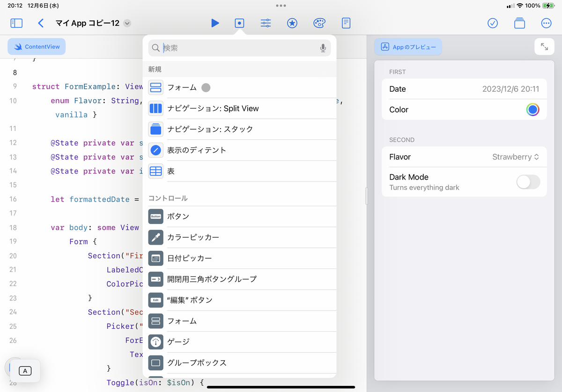Click the split view divider handle
Viewport: 562px width, 392px height.
367,196
